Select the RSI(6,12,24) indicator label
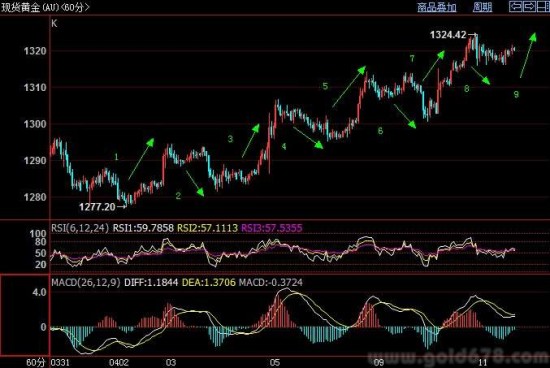This screenshot has height=368, width=550. (80, 228)
